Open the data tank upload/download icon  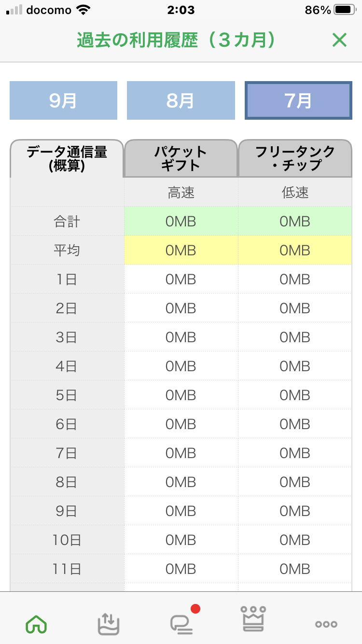(108, 624)
